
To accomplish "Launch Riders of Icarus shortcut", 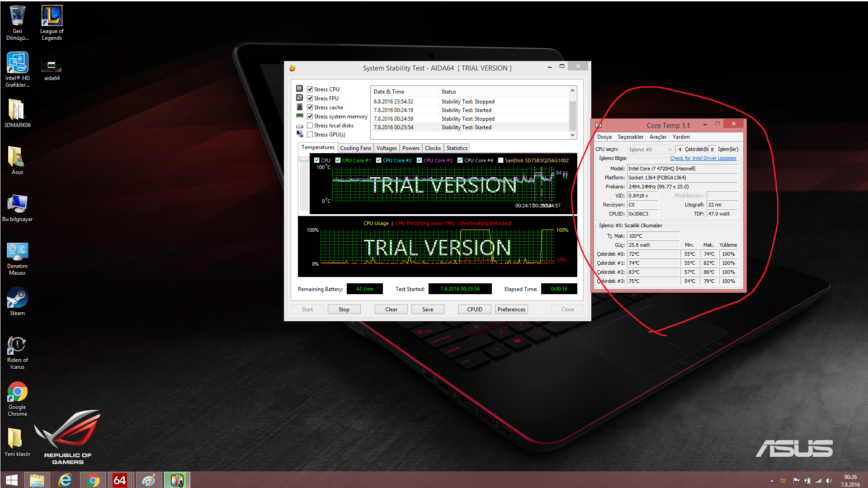I will click(17, 352).
